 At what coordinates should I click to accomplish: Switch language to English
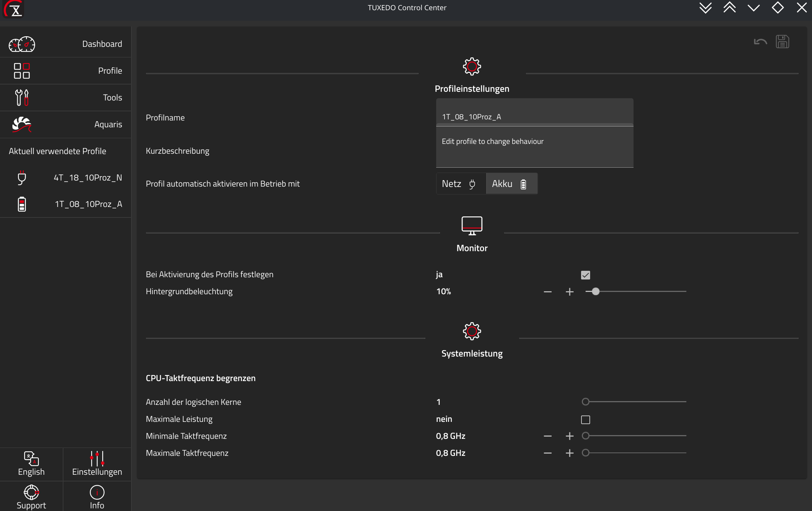point(31,464)
